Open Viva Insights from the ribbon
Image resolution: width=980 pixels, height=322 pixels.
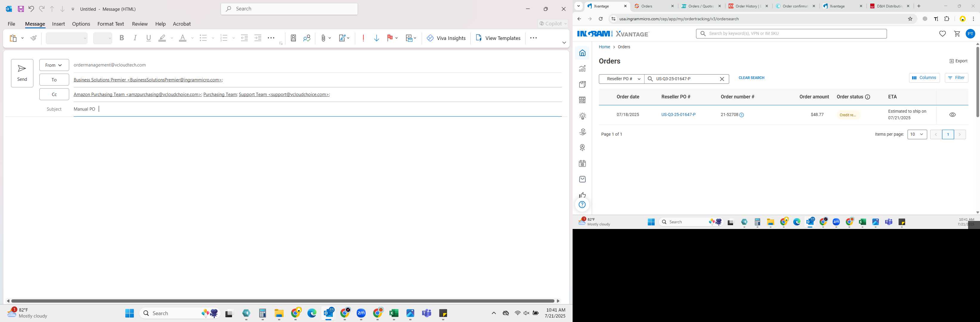point(446,38)
